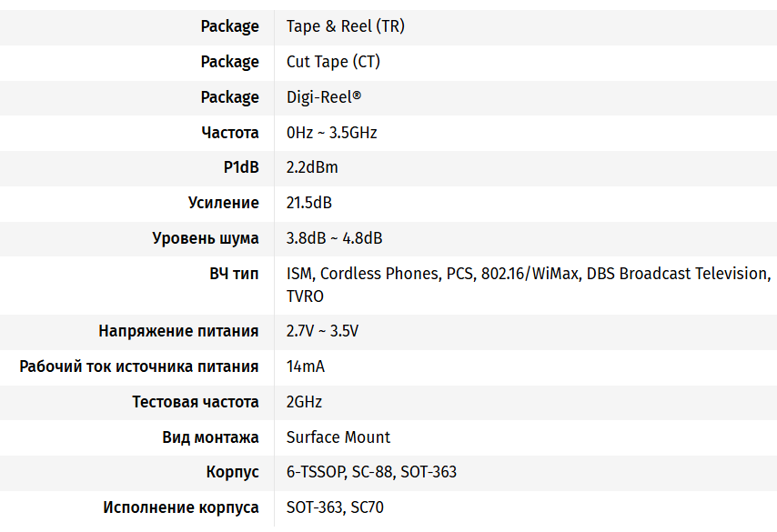Select the 21.5dB gain value
777x532 pixels.
[309, 203]
